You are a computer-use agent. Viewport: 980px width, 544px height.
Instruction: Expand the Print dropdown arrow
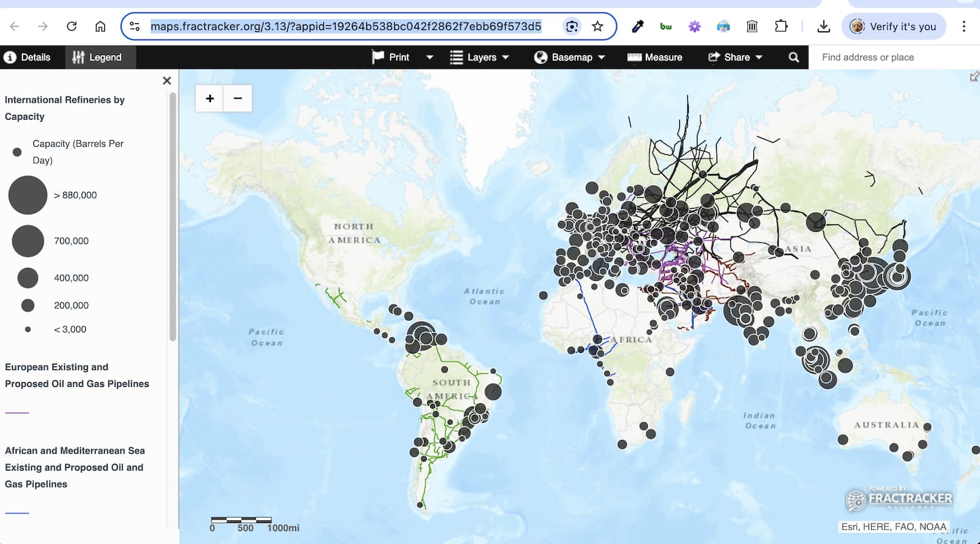429,57
